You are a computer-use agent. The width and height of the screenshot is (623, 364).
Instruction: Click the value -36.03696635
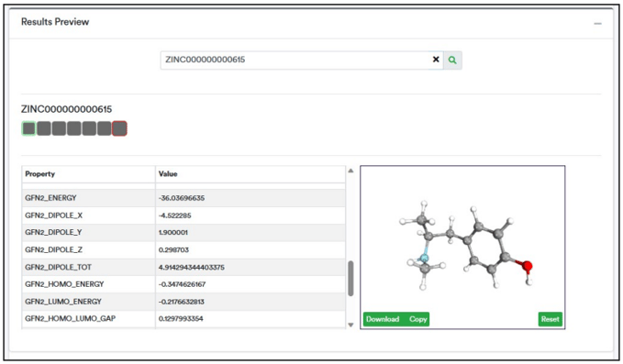click(182, 198)
